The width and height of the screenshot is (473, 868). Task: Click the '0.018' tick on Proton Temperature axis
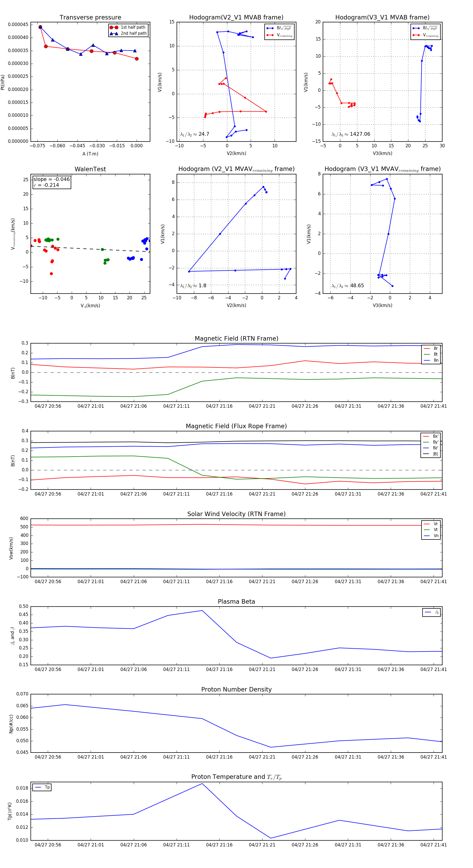click(22, 788)
